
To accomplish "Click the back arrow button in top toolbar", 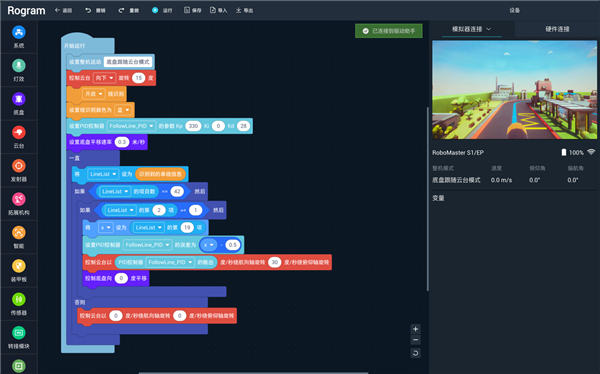I will click(63, 10).
